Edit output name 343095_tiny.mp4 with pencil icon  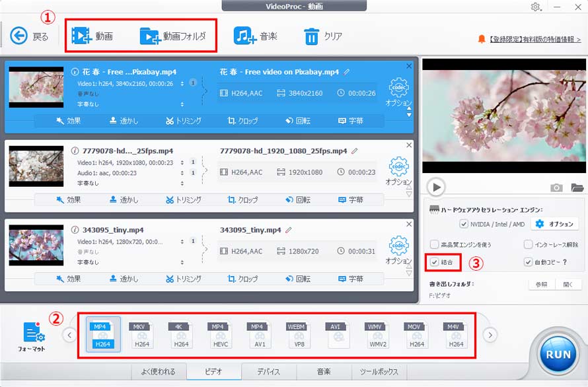tap(288, 230)
